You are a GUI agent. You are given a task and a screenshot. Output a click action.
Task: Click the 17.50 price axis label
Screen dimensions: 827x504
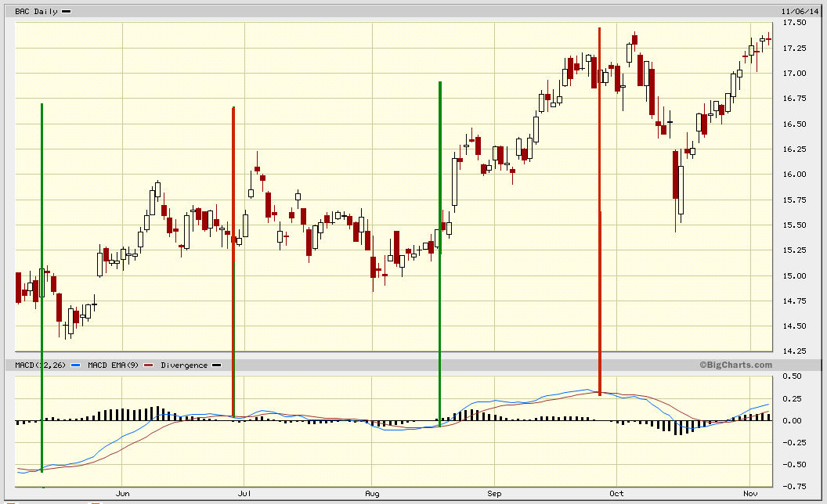[x=794, y=23]
